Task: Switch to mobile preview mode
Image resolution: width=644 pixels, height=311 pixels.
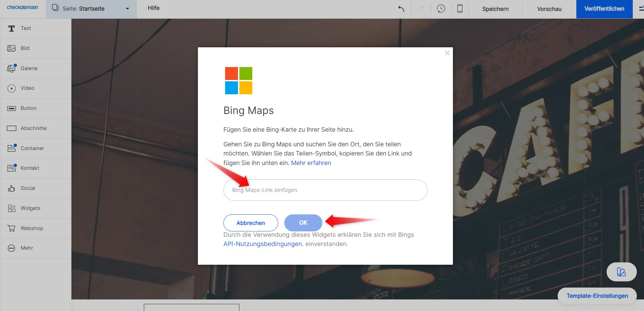Action: (x=460, y=9)
